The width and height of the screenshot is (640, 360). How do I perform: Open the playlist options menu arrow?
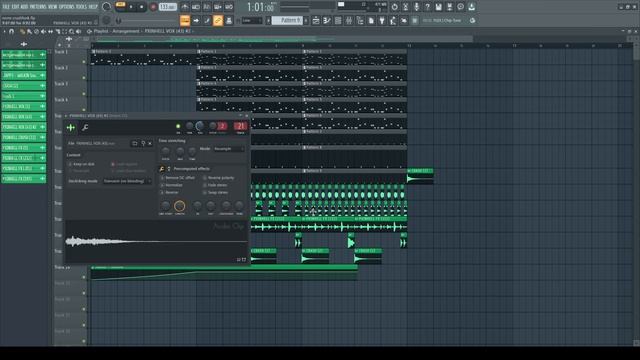(x=4, y=31)
